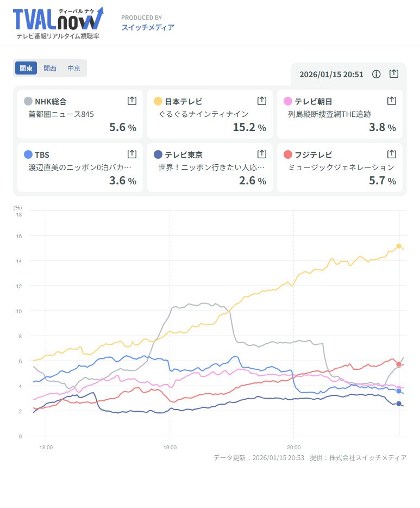Click the share icon next to date
The height and width of the screenshot is (508, 420).
(x=394, y=74)
